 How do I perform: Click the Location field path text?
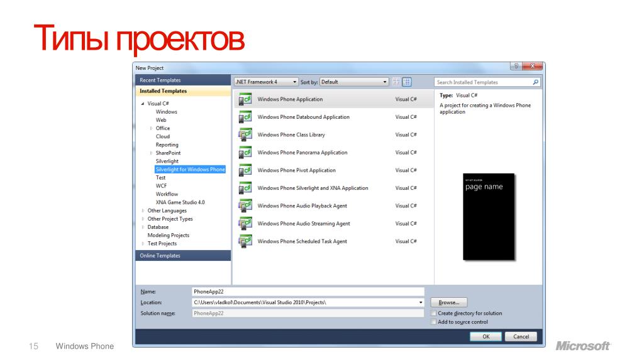(x=260, y=302)
